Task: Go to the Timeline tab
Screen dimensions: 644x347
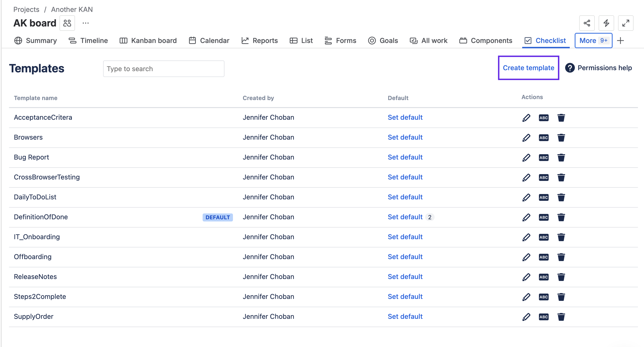Action: tap(88, 41)
